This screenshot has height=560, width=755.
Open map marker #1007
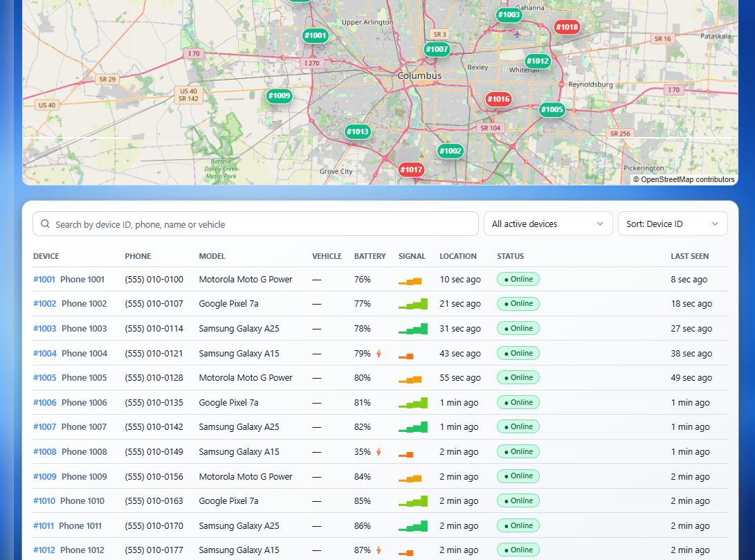[x=437, y=49]
